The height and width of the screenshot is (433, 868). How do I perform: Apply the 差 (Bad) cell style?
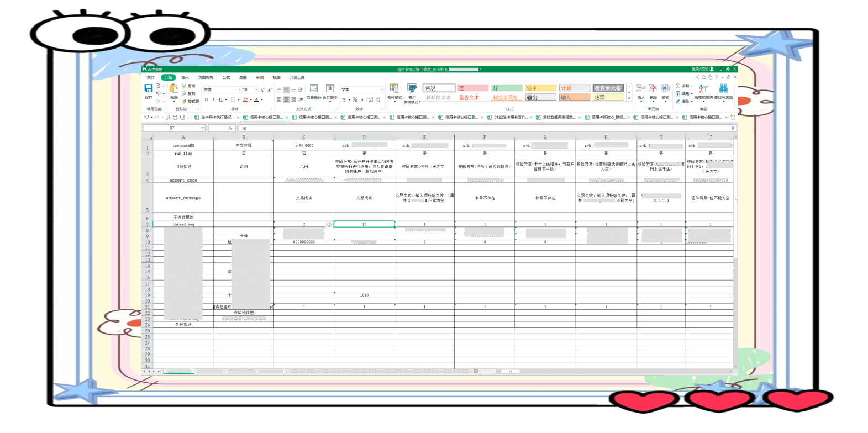473,88
